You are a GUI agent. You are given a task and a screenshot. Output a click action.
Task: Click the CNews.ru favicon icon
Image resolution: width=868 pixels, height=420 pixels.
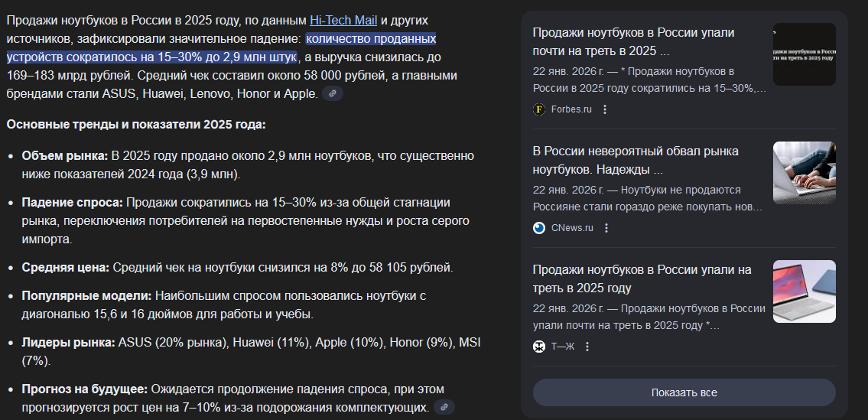tap(539, 228)
